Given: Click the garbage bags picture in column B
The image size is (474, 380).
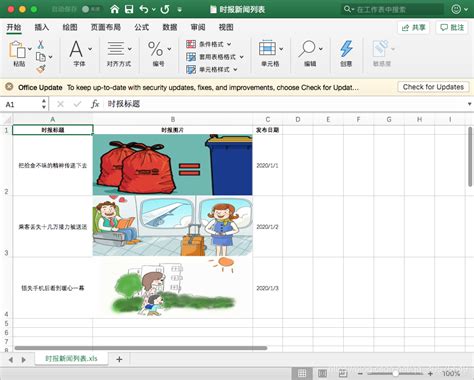Looking at the screenshot, I should (x=173, y=165).
